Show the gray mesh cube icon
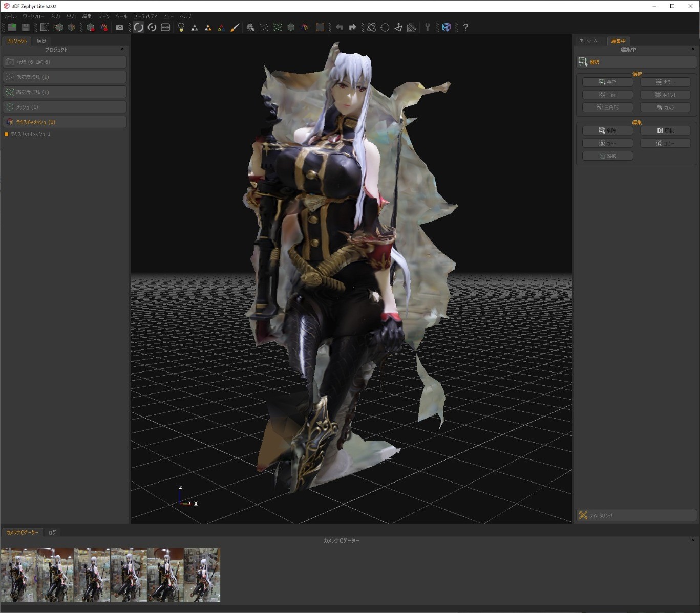The width and height of the screenshot is (700, 613). 291,27
